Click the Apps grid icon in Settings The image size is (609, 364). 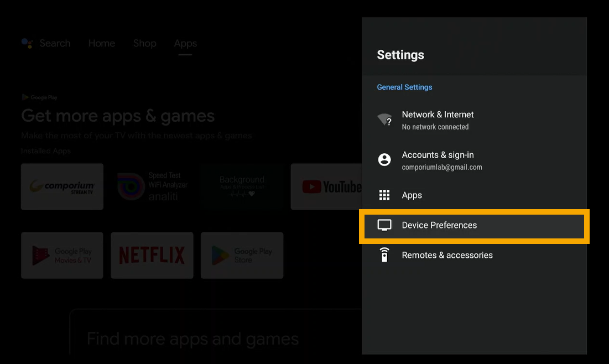384,195
